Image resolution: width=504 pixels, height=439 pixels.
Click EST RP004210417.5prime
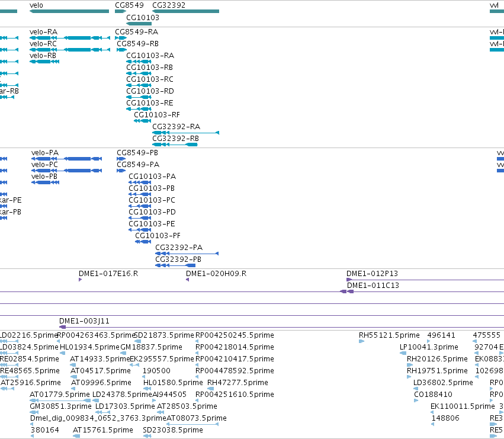point(197,365)
